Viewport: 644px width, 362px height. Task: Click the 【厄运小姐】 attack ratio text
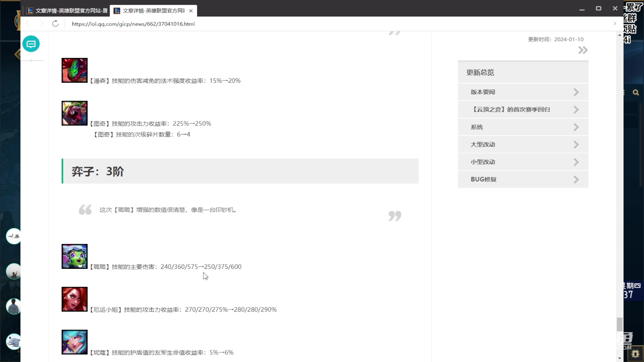tap(183, 310)
